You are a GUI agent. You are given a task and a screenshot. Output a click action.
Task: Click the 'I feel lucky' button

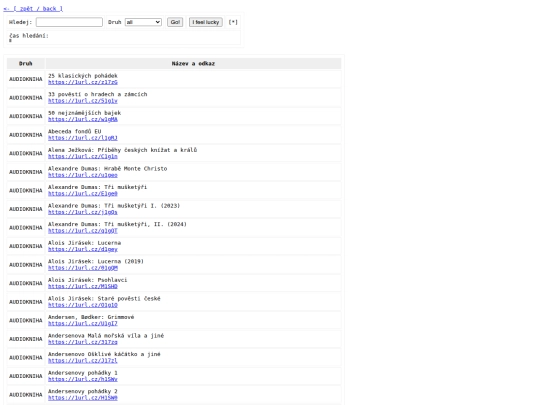coord(206,22)
